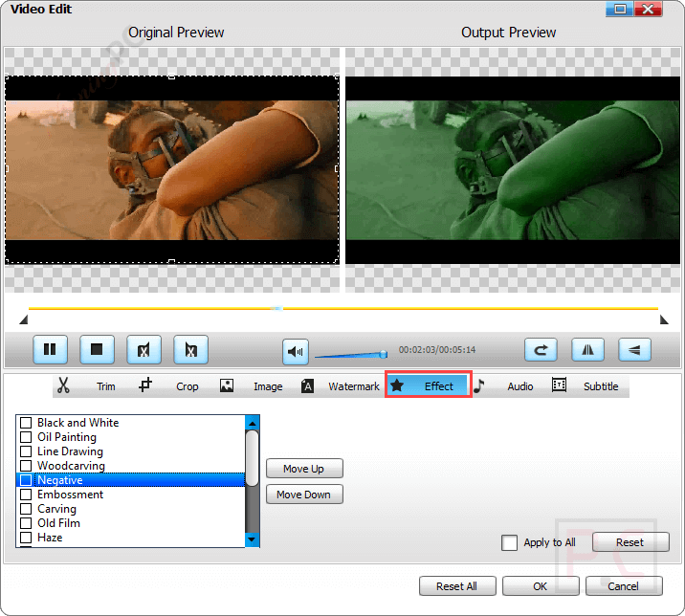Screen dimensions: 685x616
Task: Go to the Audio tab
Action: [519, 386]
